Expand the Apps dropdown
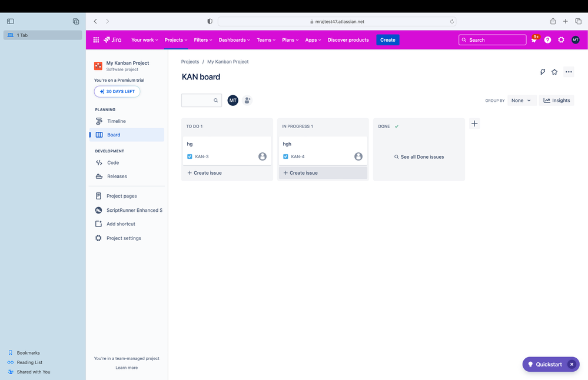Viewport: 588px width, 380px height. [x=313, y=40]
